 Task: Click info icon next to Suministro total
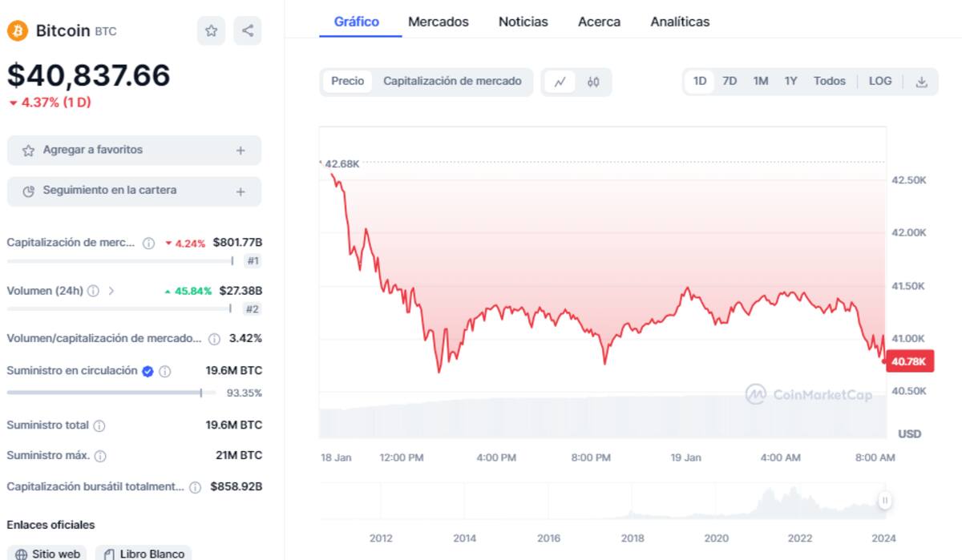(x=99, y=425)
